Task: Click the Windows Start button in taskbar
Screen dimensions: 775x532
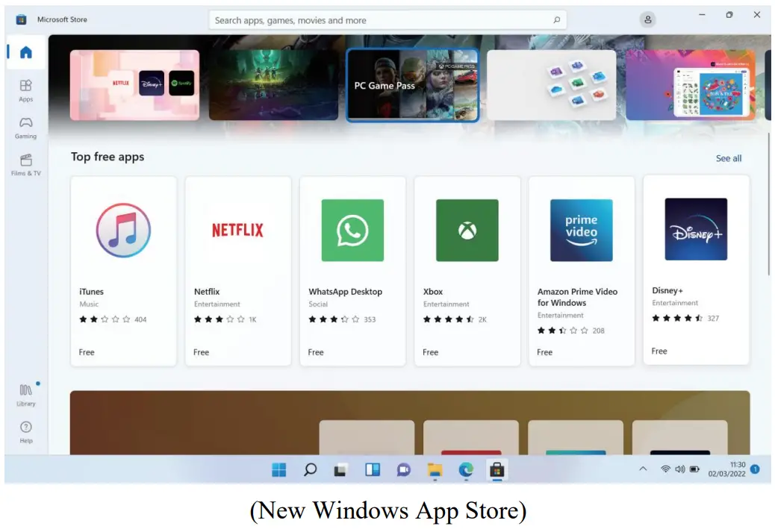Action: coord(278,469)
